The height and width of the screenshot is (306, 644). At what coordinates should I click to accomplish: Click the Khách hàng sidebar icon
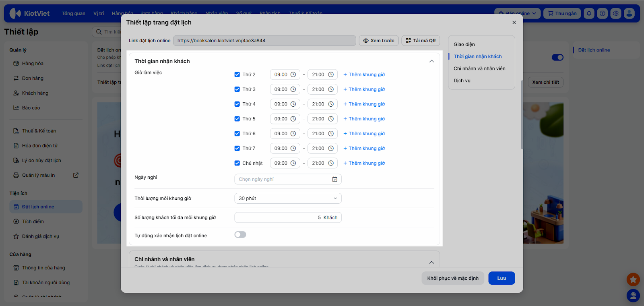coord(16,93)
